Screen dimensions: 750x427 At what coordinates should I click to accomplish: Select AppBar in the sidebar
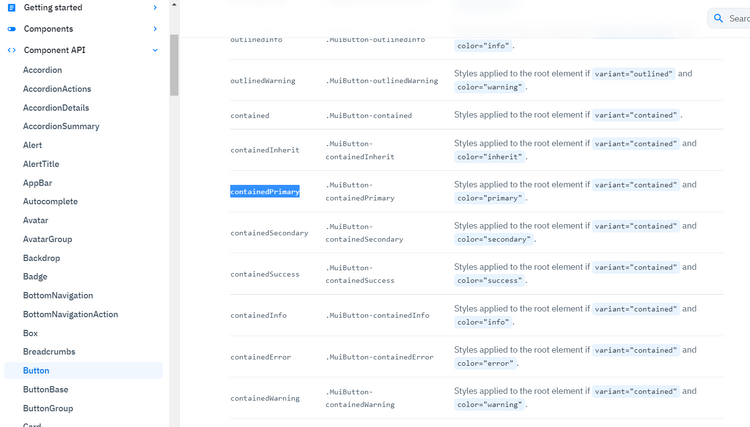(37, 183)
